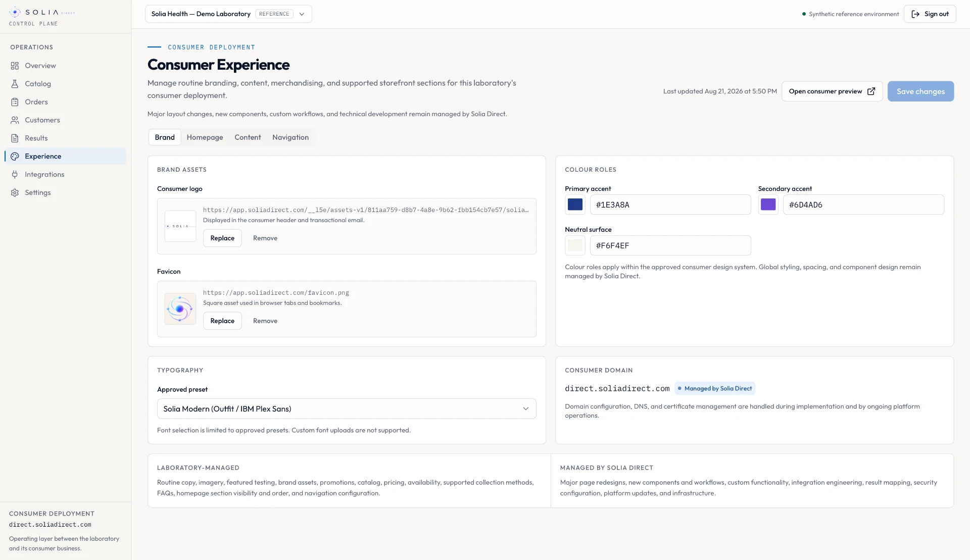970x560 pixels.
Task: Click the Overview grid icon
Action: pyautogui.click(x=15, y=66)
